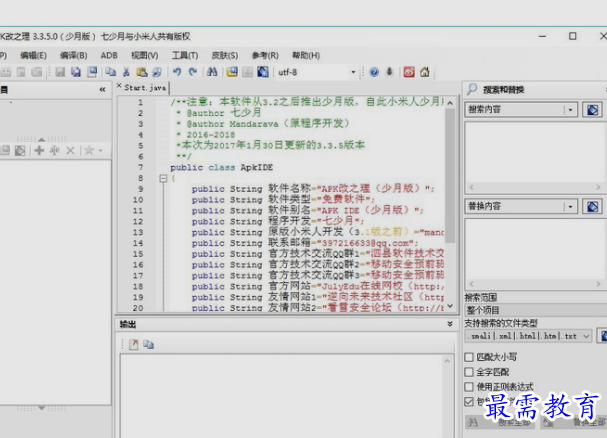
Task: Click the blue button beside 搜索内容 field
Action: (592, 110)
